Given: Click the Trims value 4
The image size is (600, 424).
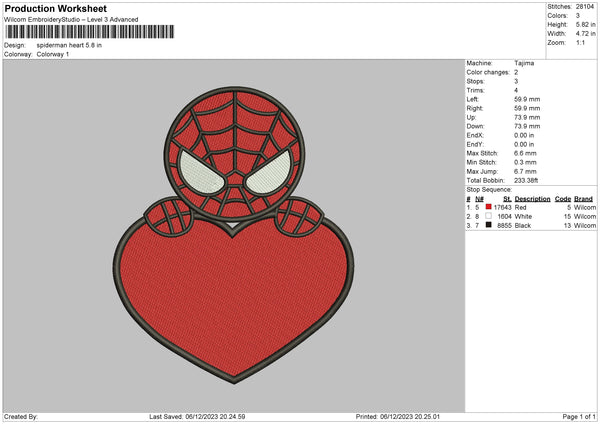Looking at the screenshot, I should [x=516, y=90].
